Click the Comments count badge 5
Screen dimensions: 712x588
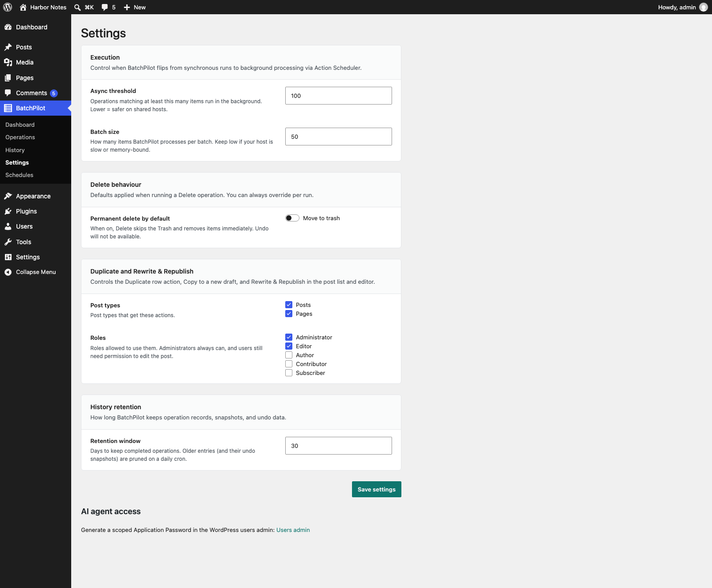(x=54, y=93)
